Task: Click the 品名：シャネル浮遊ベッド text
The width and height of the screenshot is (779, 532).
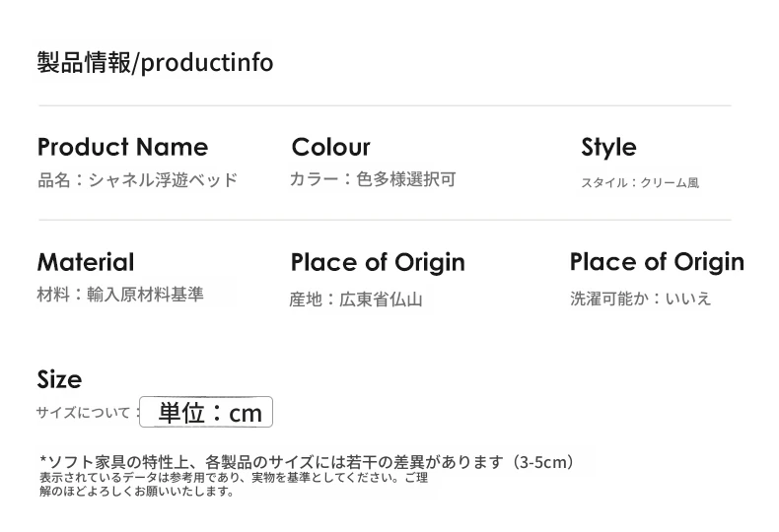Action: (137, 180)
